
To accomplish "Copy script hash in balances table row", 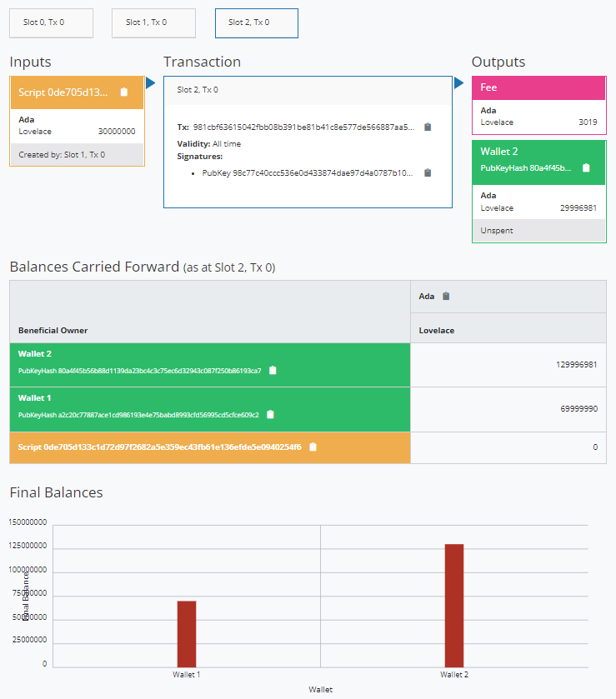I will point(313,447).
